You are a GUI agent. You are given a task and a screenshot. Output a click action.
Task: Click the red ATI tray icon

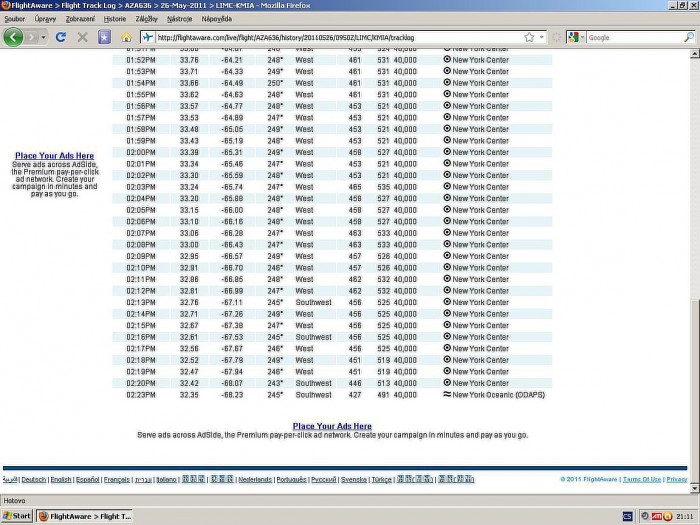point(656,517)
